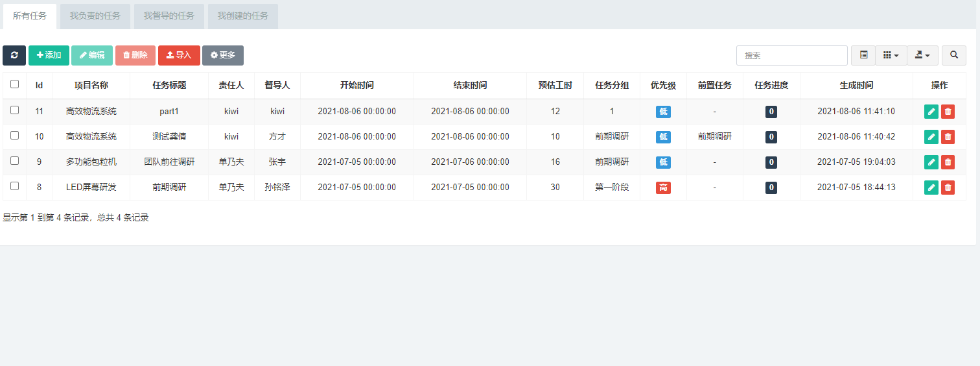The width and height of the screenshot is (980, 366).
Task: Sort by 优先级 column header
Action: tap(663, 85)
